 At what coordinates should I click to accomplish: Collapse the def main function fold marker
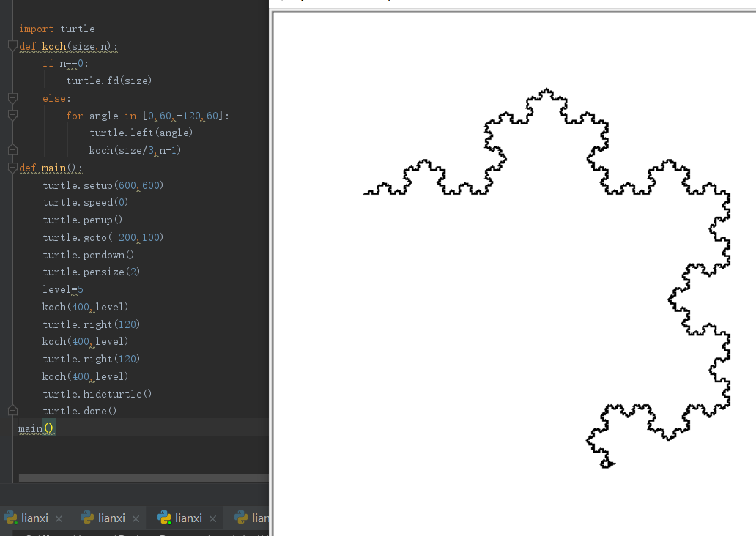(x=13, y=168)
